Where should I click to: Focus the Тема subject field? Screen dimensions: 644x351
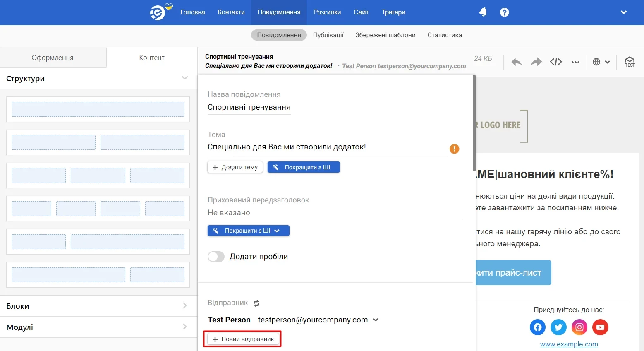tap(327, 147)
